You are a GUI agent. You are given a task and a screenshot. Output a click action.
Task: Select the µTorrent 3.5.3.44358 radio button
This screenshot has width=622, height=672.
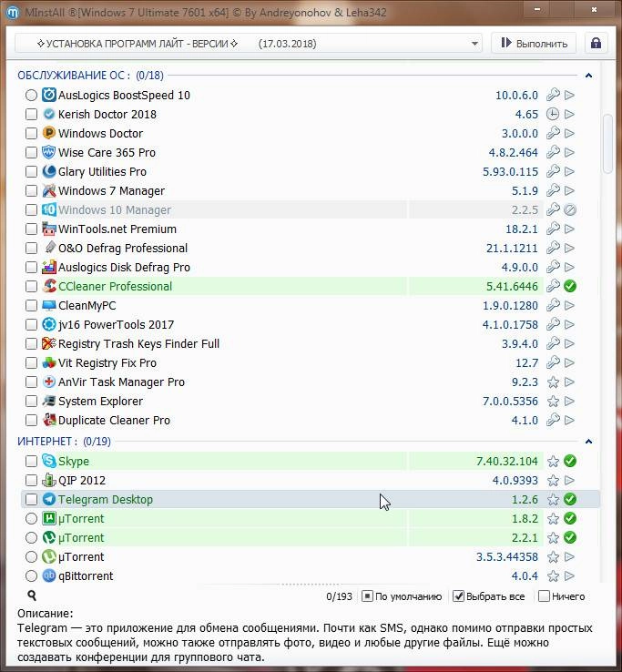coord(31,556)
